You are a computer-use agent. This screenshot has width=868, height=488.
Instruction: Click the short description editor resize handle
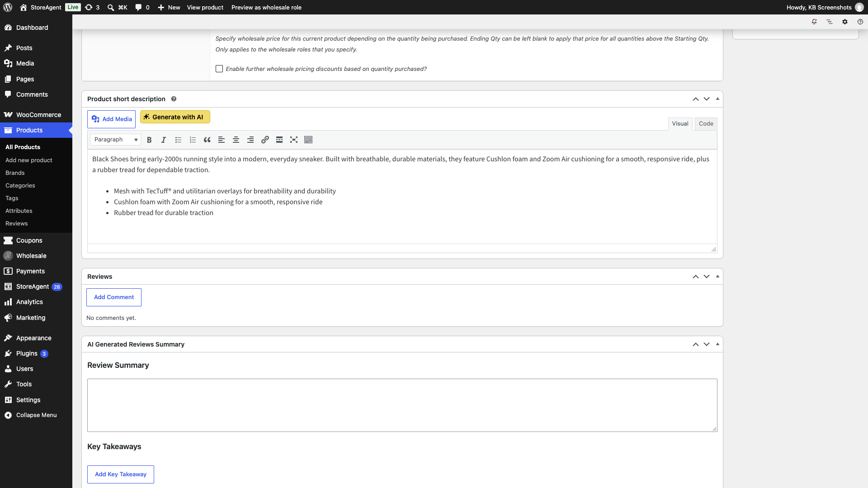tap(713, 249)
